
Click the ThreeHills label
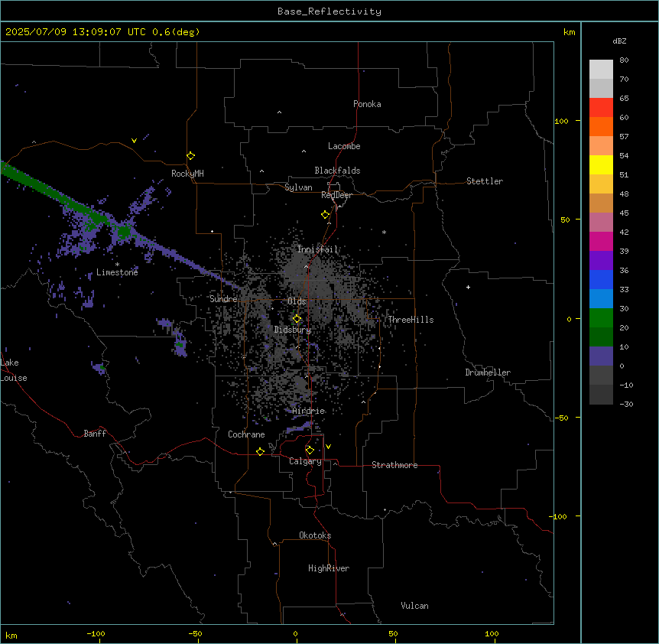click(x=411, y=320)
